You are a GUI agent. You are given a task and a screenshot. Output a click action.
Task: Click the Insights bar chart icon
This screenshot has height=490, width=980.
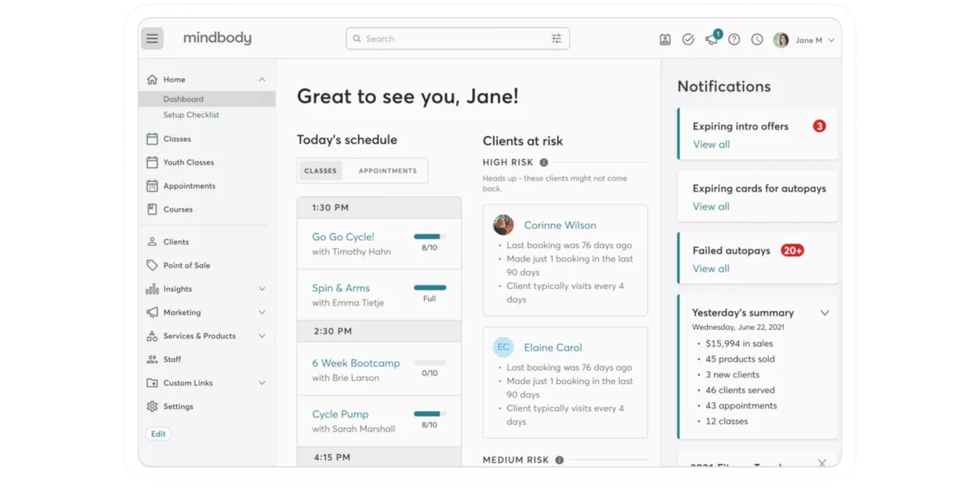coord(152,289)
